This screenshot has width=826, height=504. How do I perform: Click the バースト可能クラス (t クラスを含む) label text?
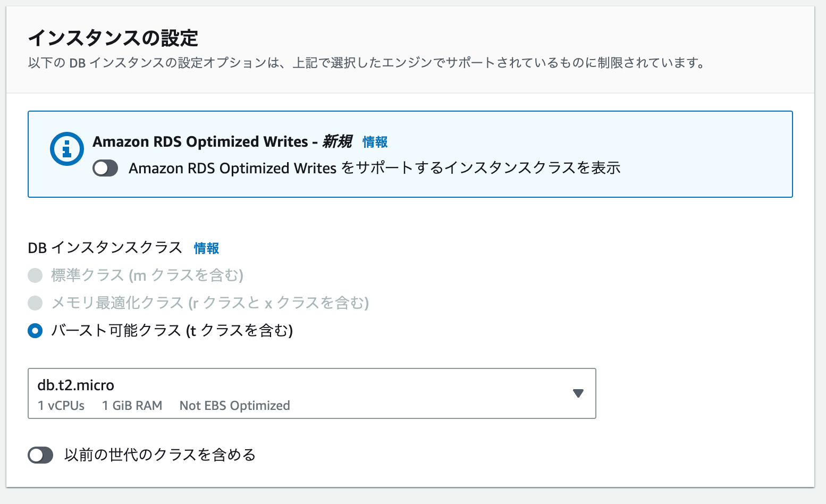[x=172, y=331]
